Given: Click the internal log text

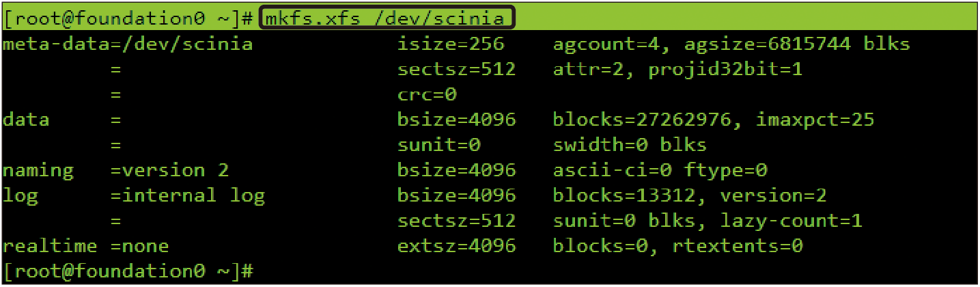Looking at the screenshot, I should click(193, 195).
